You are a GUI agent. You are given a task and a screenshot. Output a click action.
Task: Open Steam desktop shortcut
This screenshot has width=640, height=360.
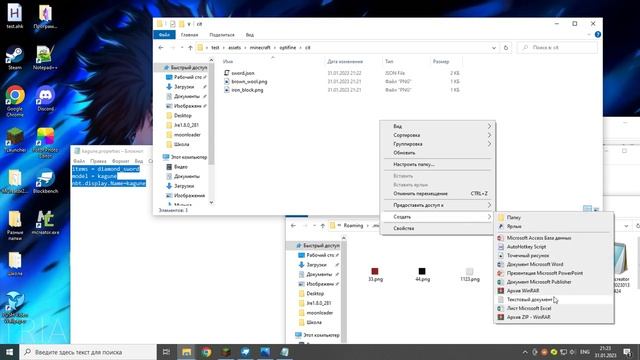pos(15,58)
